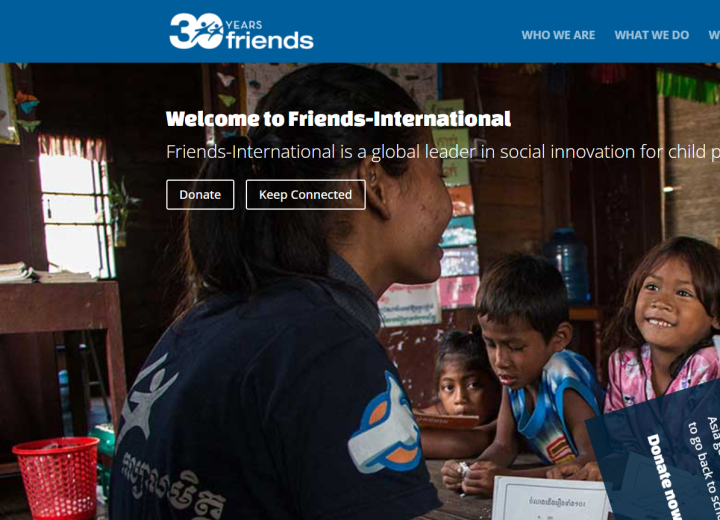Open the WHO WE ARE menu

[558, 35]
